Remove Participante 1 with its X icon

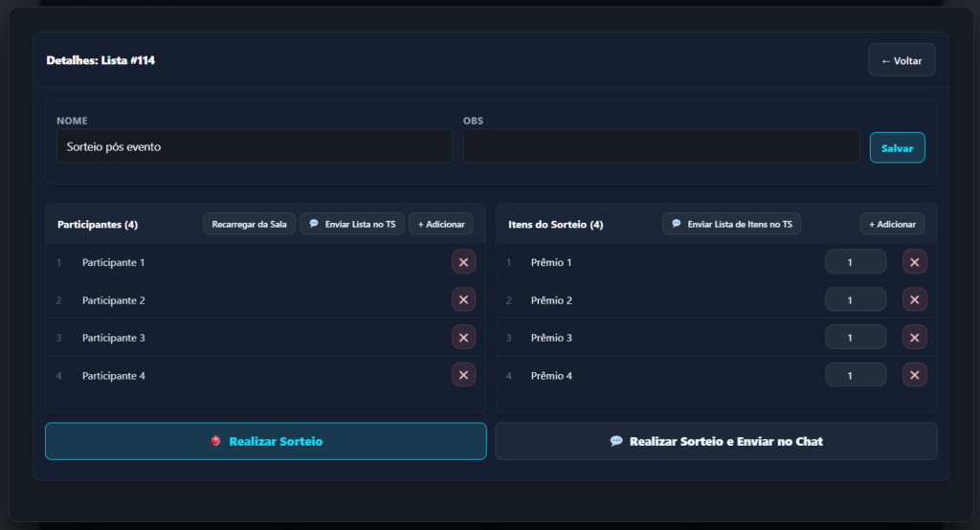464,262
